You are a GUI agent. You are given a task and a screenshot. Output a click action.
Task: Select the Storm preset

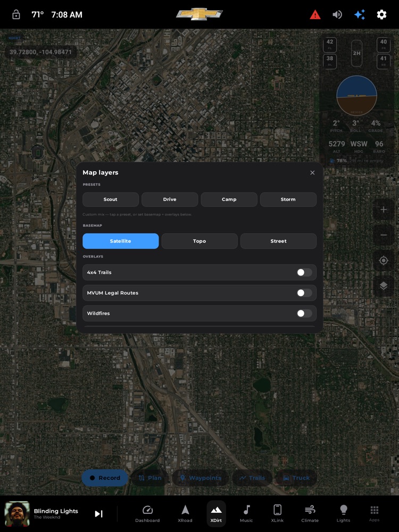click(288, 199)
